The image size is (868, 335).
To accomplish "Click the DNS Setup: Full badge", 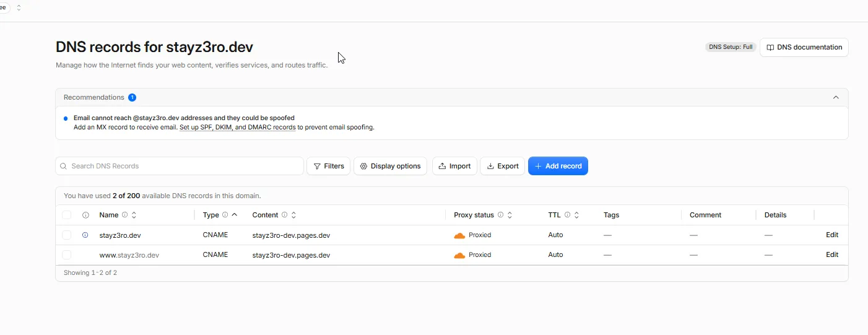I will tap(731, 47).
